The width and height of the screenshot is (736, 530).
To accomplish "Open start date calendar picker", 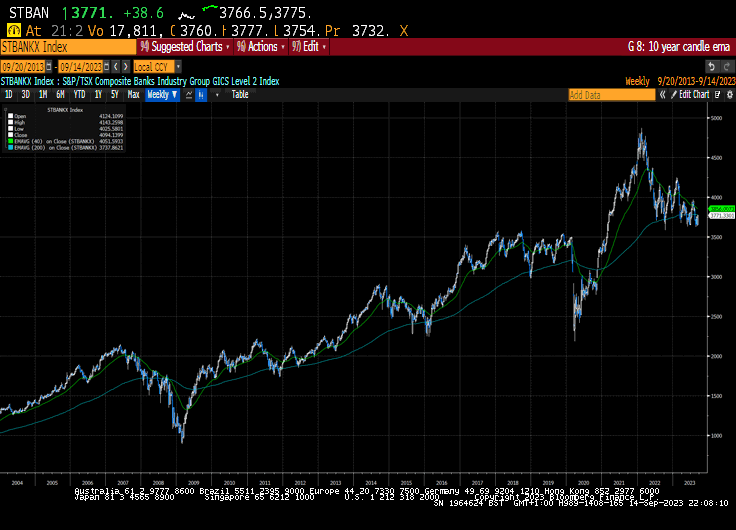I will [48, 67].
